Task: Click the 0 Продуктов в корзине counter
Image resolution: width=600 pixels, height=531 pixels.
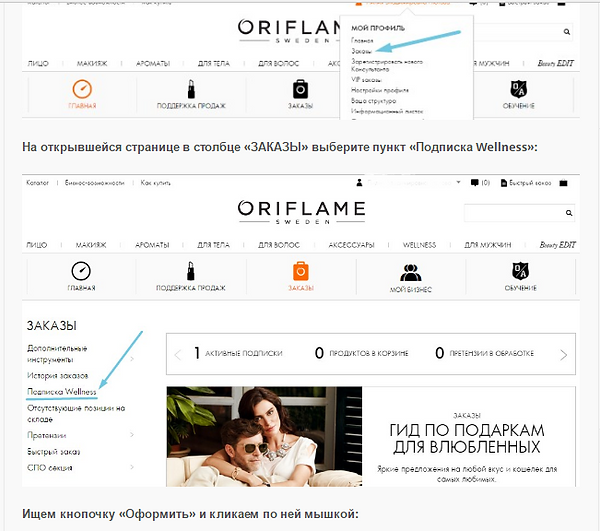Action: tap(362, 353)
